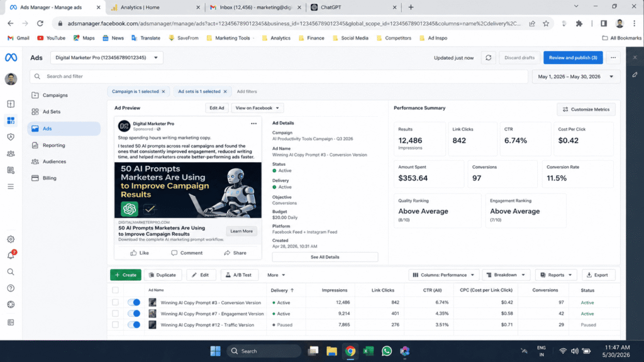The height and width of the screenshot is (362, 644).
Task: Open the Breakdown dropdown
Action: [506, 275]
